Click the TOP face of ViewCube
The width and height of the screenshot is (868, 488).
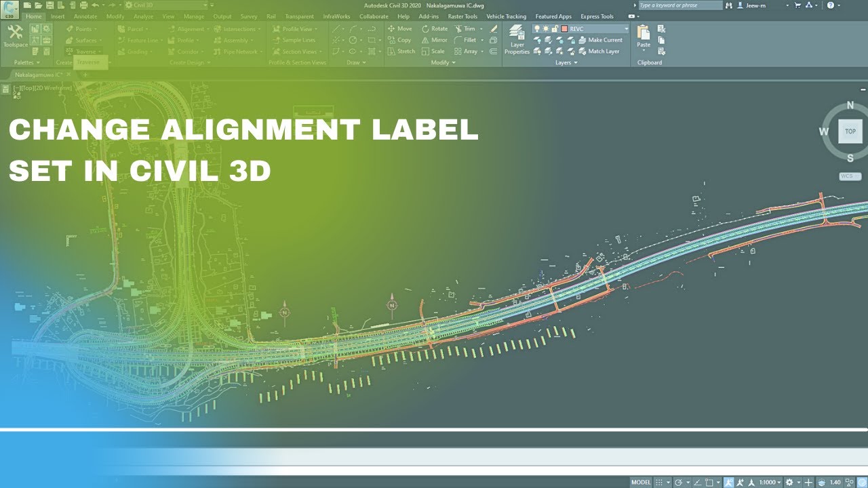point(850,131)
